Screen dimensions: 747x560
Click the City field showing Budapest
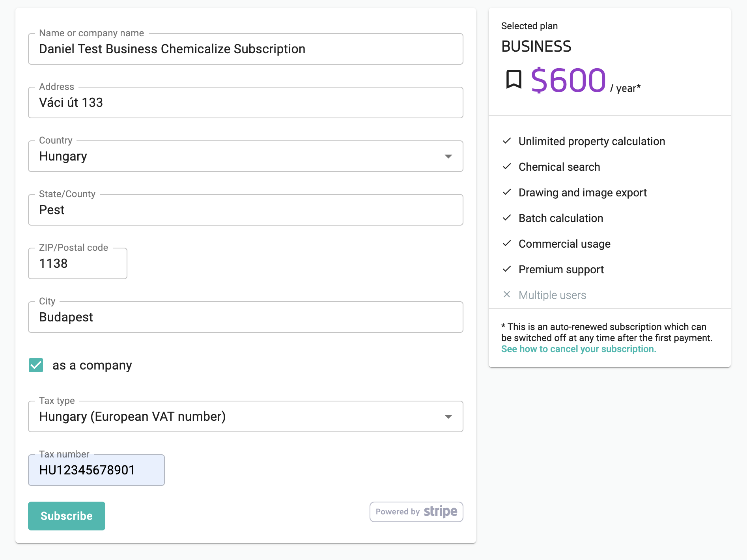click(245, 317)
